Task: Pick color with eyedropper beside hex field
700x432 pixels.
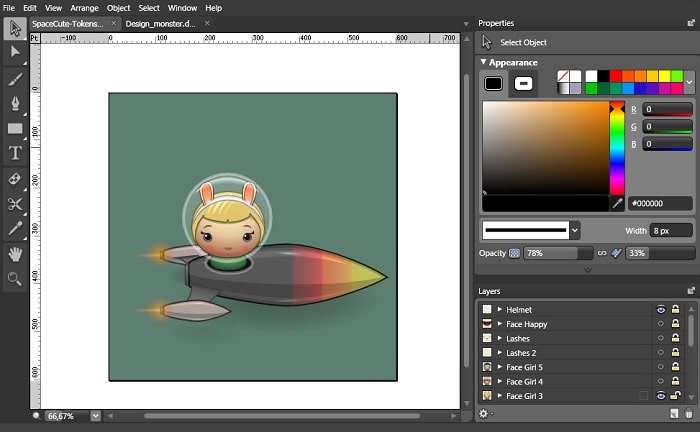Action: point(617,204)
